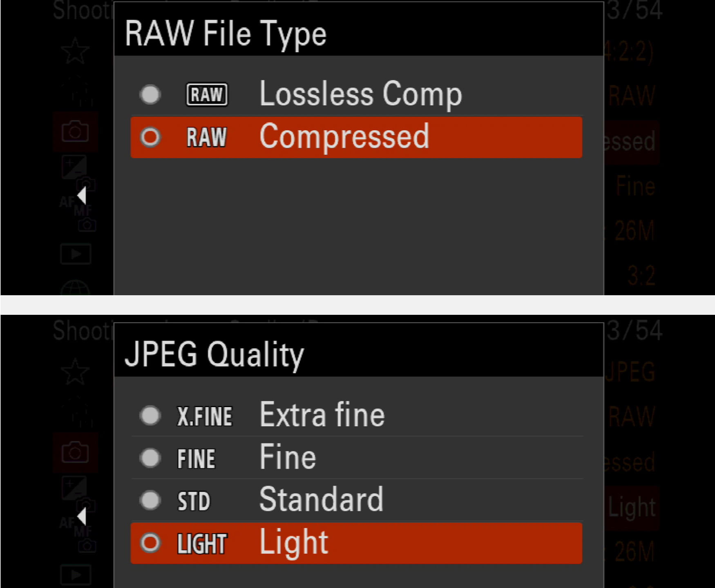This screenshot has width=715, height=588.
Task: Pick the Fine JPEG quality option
Action: 150,458
